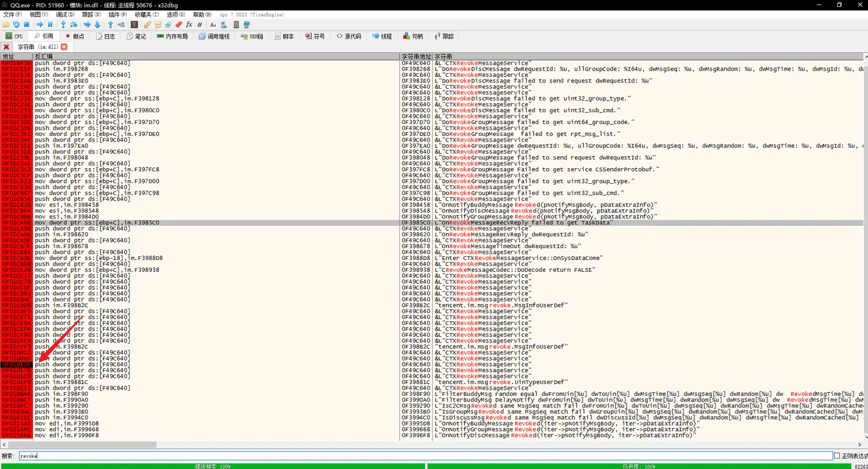
Task: Switch to the 笔记 tab
Action: (x=136, y=37)
